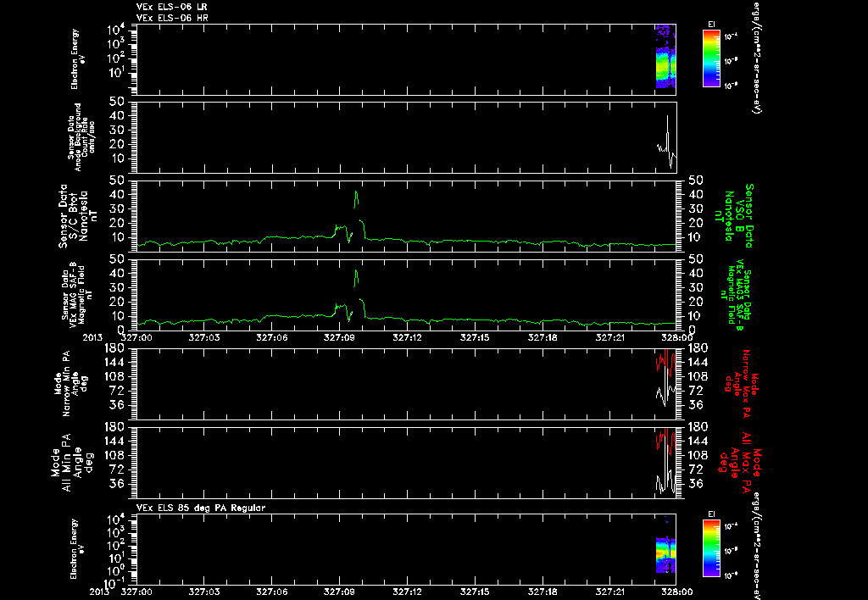Click the 85 deg PA spectrogram data patch
This screenshot has width=868, height=600.
tap(666, 554)
